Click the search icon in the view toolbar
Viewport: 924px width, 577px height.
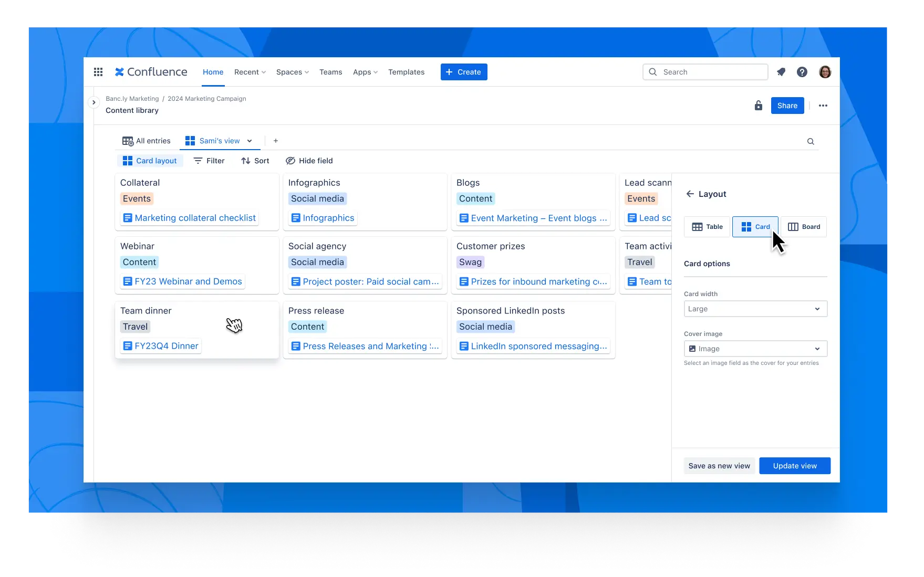coord(811,141)
